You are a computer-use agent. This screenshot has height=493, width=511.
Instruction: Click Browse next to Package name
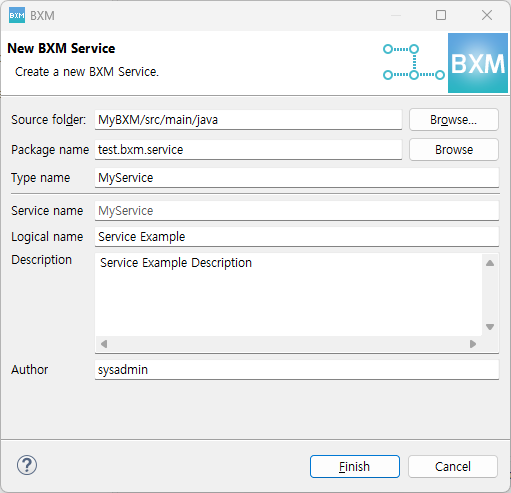coord(454,150)
